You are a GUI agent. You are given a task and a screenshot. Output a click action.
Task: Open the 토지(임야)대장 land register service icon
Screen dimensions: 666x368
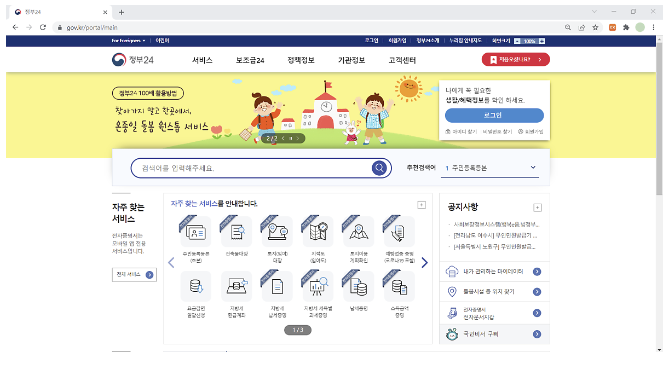coord(277,232)
